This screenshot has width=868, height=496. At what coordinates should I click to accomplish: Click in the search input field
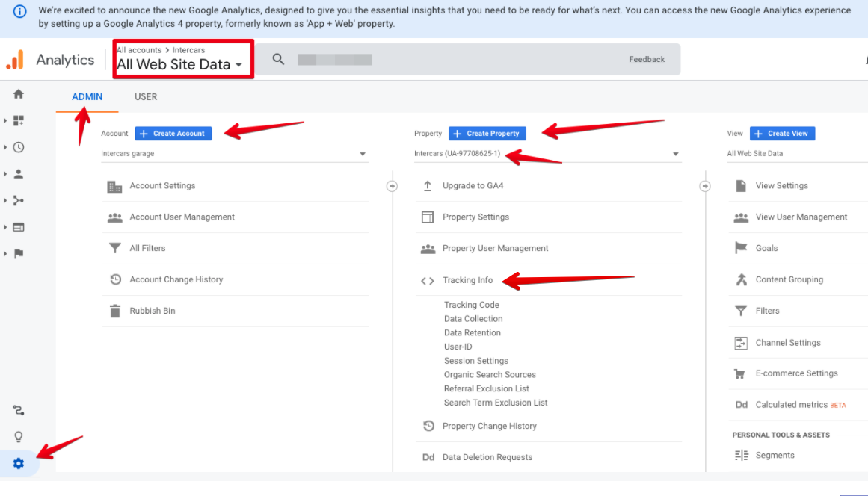pyautogui.click(x=449, y=60)
